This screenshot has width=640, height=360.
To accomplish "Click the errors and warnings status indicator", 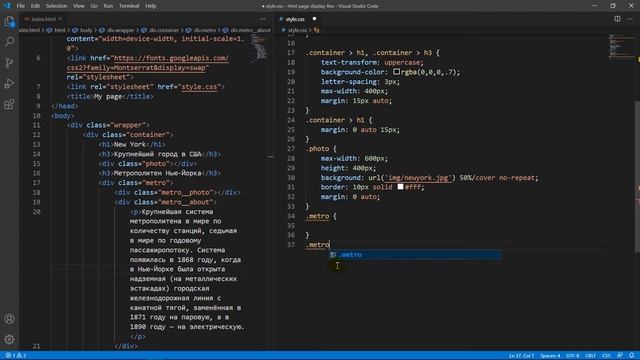I will coord(16,356).
